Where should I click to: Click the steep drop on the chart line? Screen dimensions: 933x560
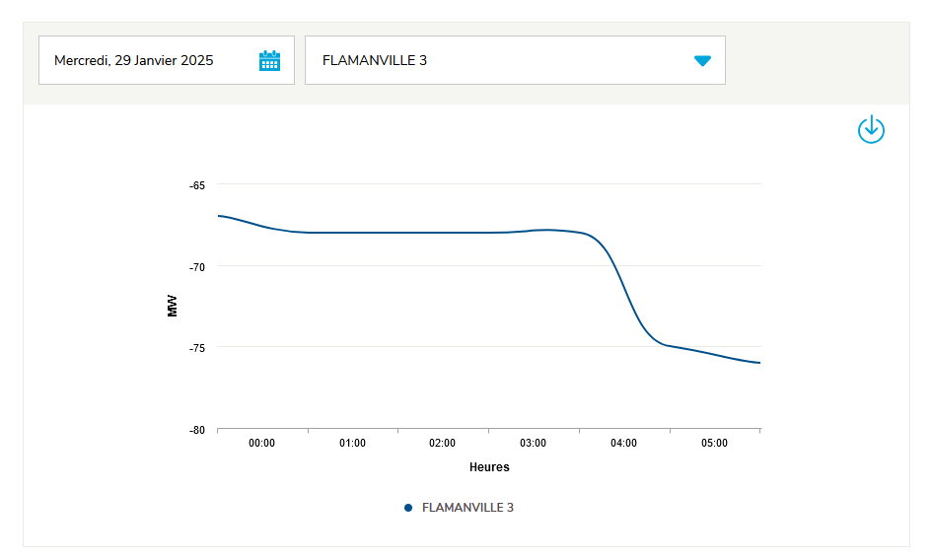click(x=628, y=291)
